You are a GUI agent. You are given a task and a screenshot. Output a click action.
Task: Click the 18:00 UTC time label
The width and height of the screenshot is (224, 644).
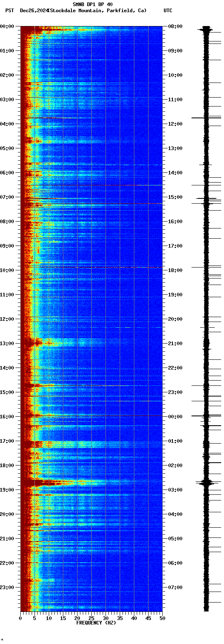pyautogui.click(x=175, y=270)
